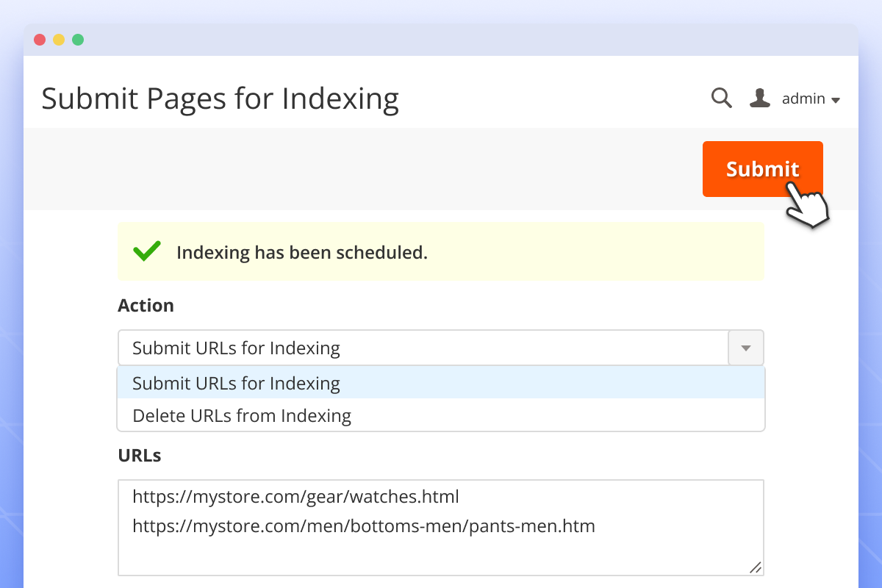
Task: Open the Action dropdown arrow
Action: click(x=745, y=348)
